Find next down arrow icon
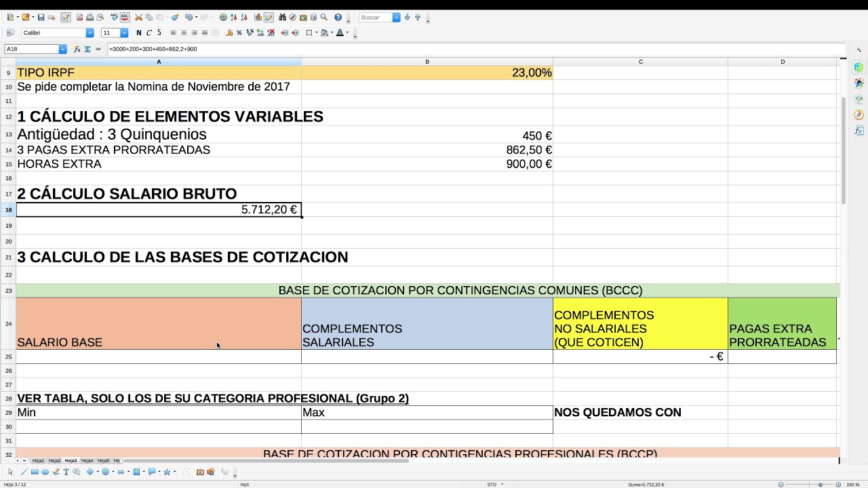868x488 pixels. pyautogui.click(x=407, y=17)
